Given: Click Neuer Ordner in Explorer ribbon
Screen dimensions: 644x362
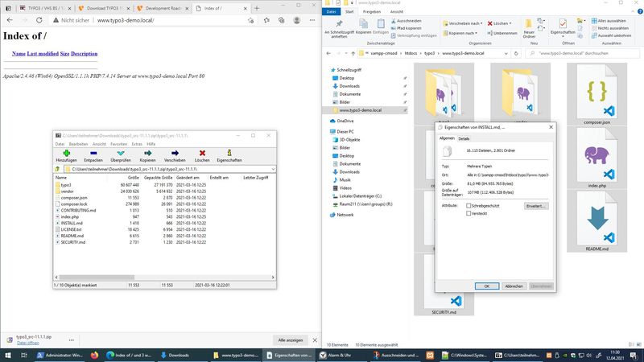Looking at the screenshot, I should [529, 30].
